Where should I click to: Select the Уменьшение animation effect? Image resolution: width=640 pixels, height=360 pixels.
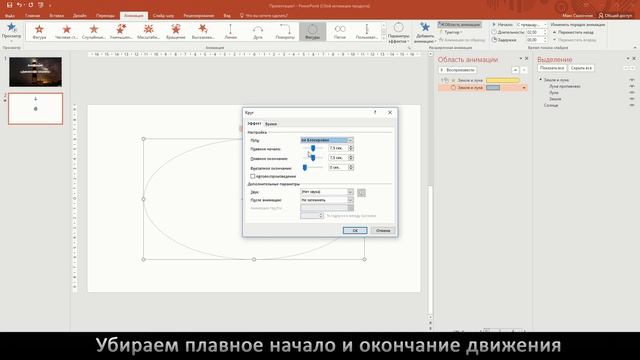[121, 32]
